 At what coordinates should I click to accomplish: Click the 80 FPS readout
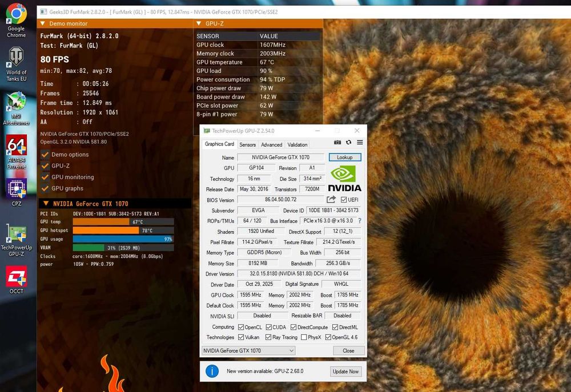pyautogui.click(x=55, y=59)
